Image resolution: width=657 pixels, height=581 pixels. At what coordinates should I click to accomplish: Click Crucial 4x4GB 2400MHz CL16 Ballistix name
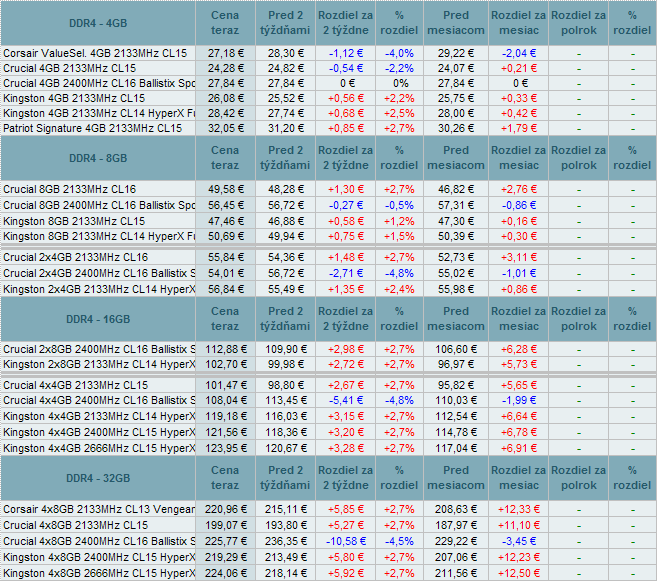99,400
